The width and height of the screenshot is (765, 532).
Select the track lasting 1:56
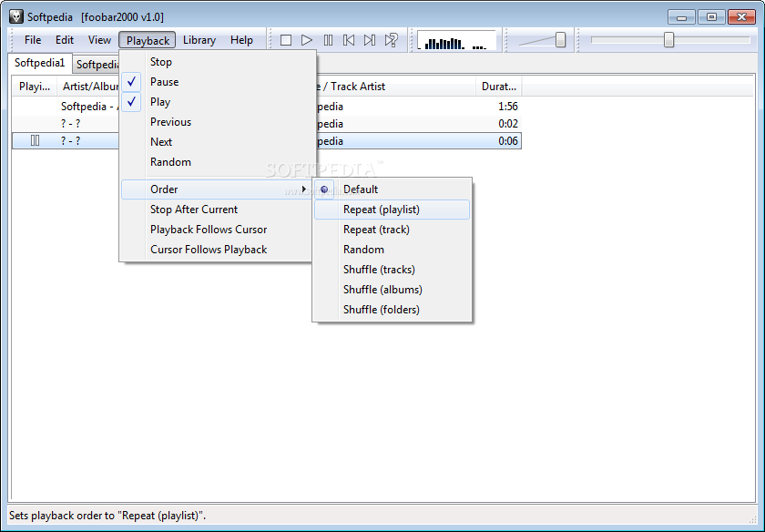tap(266, 106)
